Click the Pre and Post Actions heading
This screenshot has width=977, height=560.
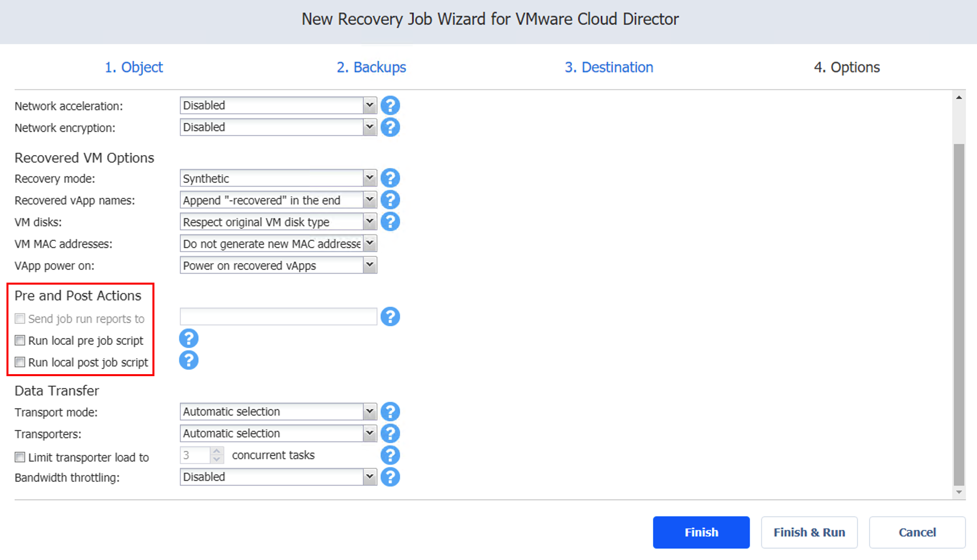pyautogui.click(x=78, y=296)
